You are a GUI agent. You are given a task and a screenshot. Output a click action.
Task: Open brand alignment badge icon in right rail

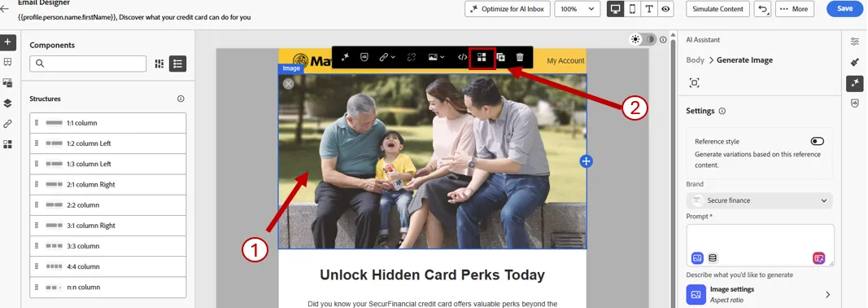click(x=855, y=103)
